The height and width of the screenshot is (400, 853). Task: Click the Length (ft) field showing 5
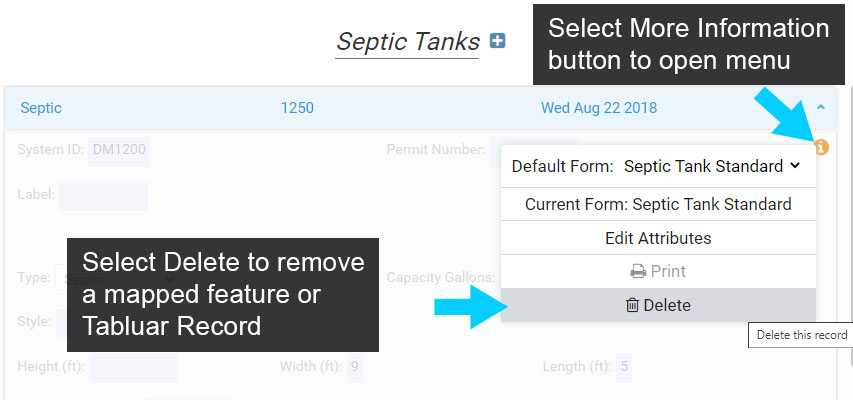(x=624, y=366)
